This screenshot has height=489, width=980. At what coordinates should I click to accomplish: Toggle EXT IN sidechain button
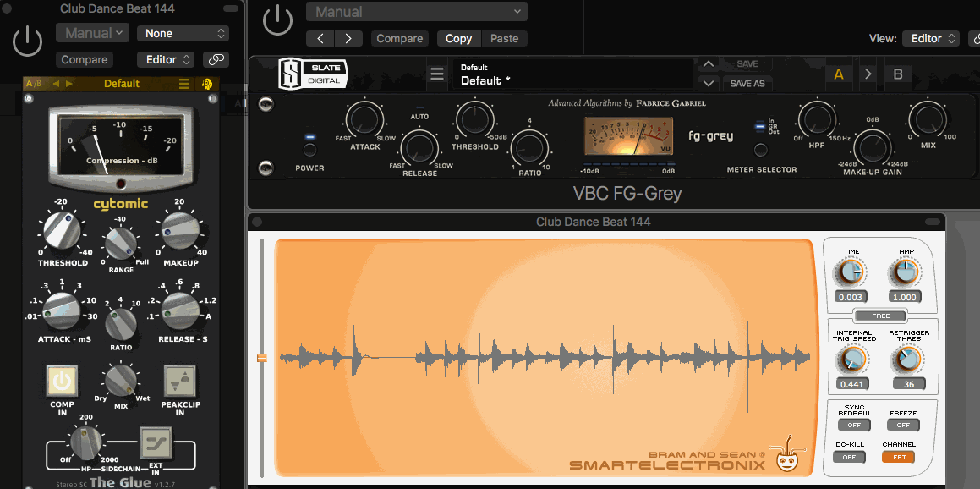[155, 443]
